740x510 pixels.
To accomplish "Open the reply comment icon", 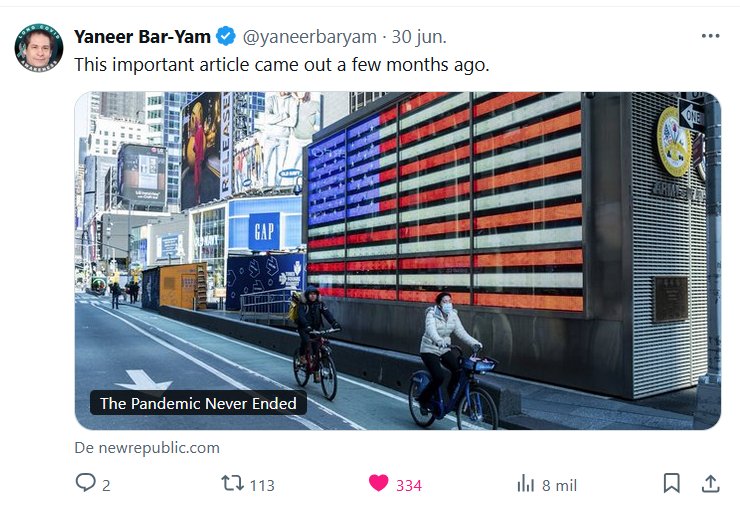I will [x=85, y=483].
